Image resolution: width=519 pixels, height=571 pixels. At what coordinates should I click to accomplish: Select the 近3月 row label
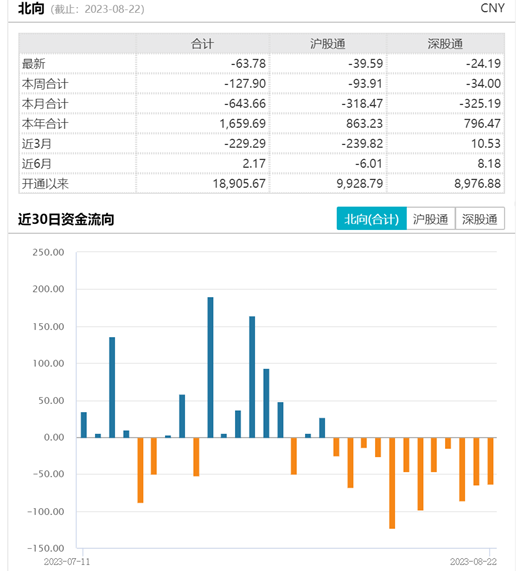(36, 144)
